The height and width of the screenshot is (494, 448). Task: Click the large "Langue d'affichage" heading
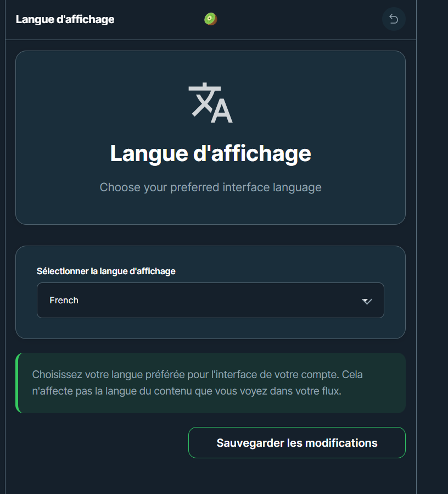[x=210, y=153]
